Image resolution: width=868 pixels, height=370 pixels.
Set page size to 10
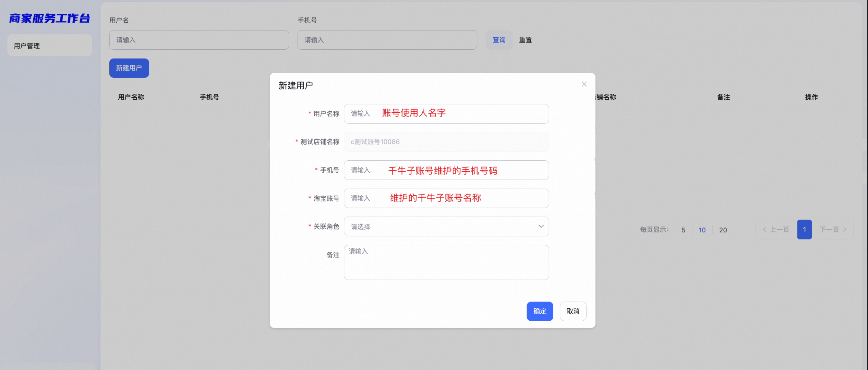click(702, 230)
